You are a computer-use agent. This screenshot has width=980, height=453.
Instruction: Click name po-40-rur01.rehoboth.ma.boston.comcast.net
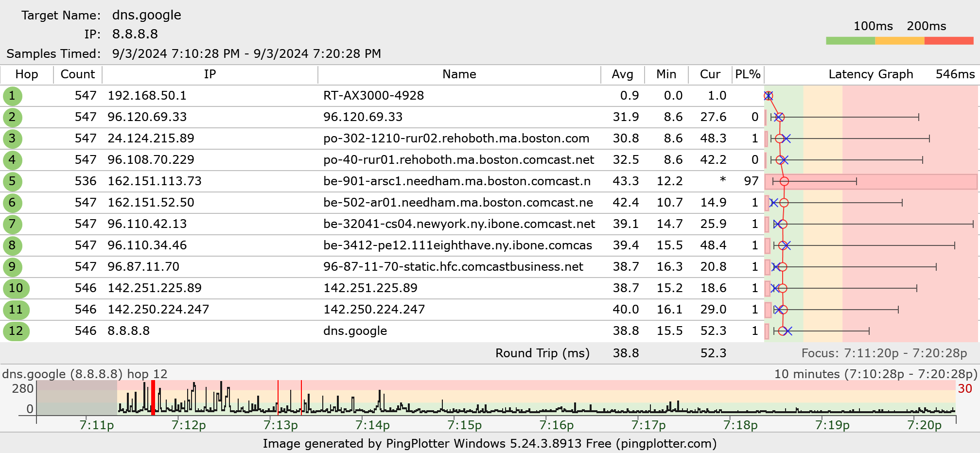459,160
